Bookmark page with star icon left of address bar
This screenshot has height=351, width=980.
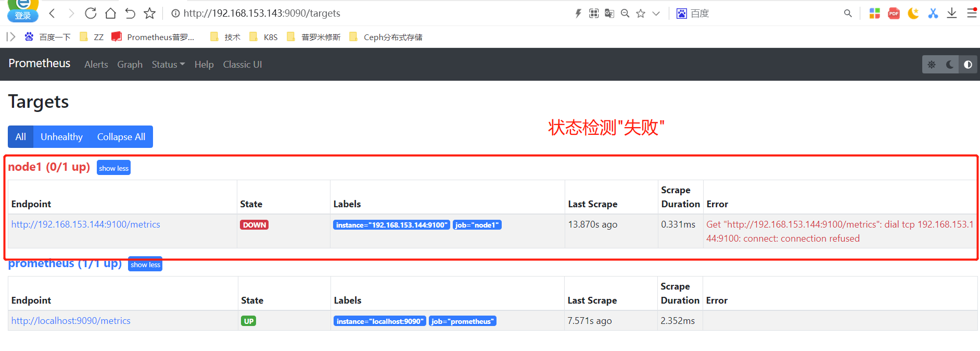150,13
